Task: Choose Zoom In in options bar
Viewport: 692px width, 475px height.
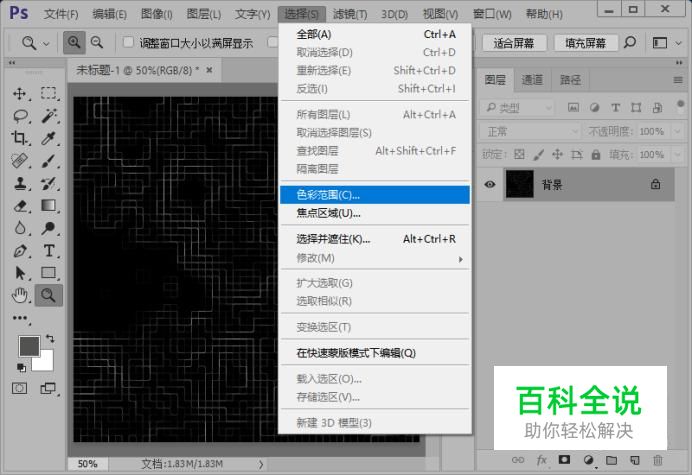Action: pyautogui.click(x=74, y=43)
